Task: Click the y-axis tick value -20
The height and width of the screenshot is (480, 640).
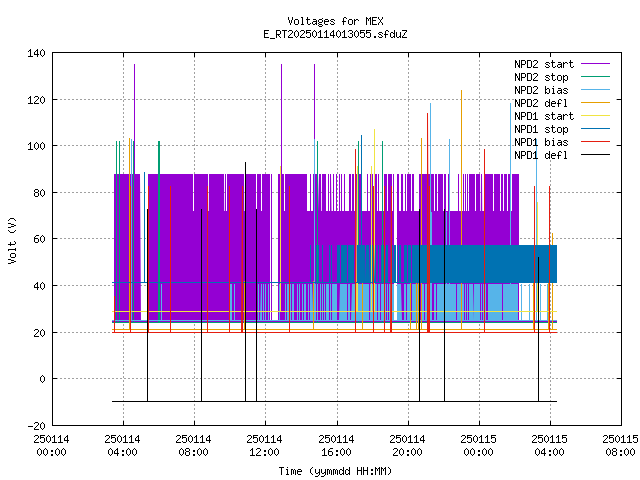Action: [36, 426]
